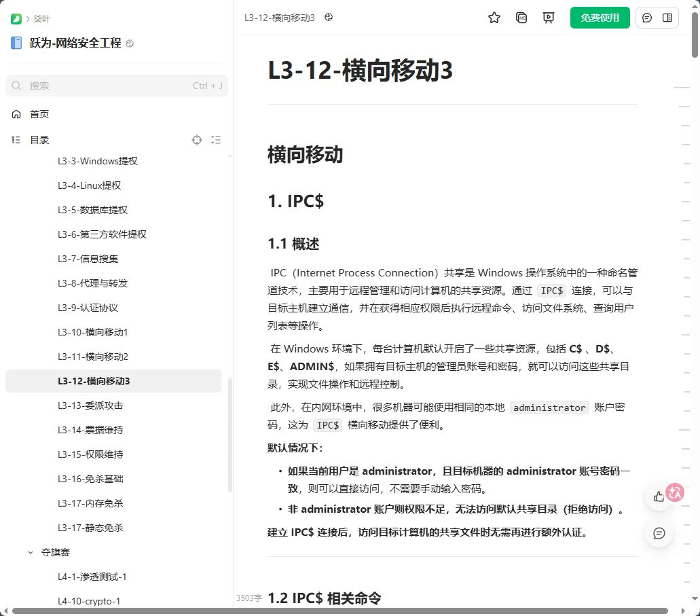Select the highlighted L3-12-横向移动3 entry

(113, 381)
